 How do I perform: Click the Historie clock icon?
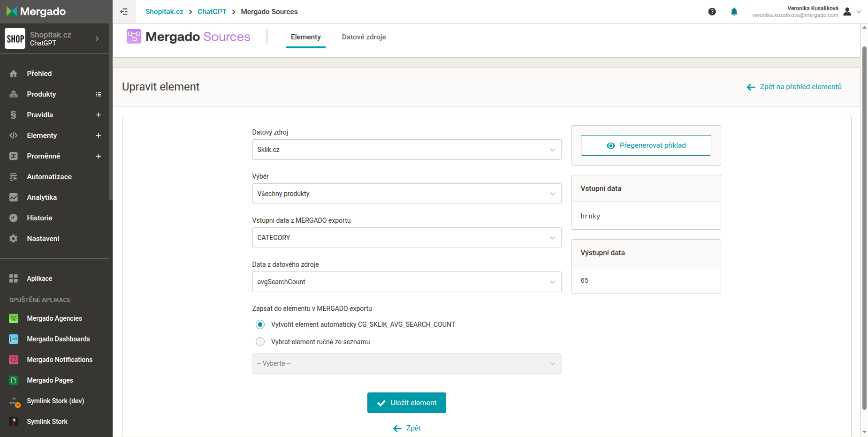coord(14,218)
